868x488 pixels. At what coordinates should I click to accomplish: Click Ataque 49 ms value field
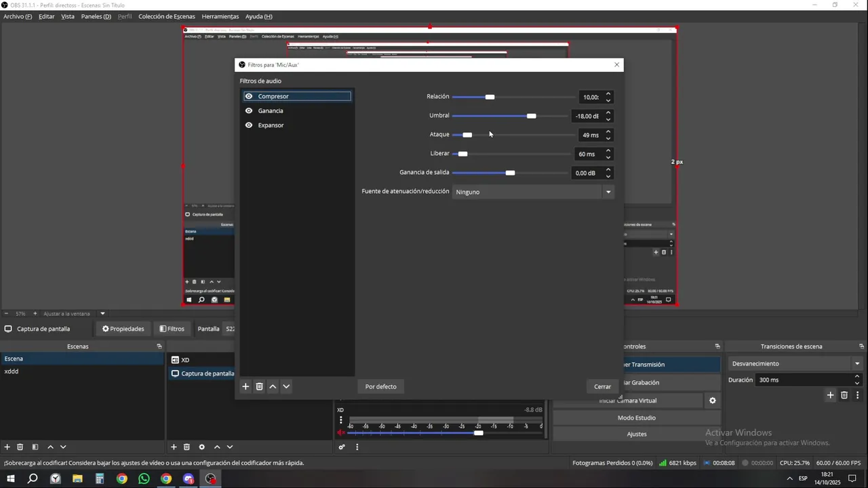coord(589,135)
